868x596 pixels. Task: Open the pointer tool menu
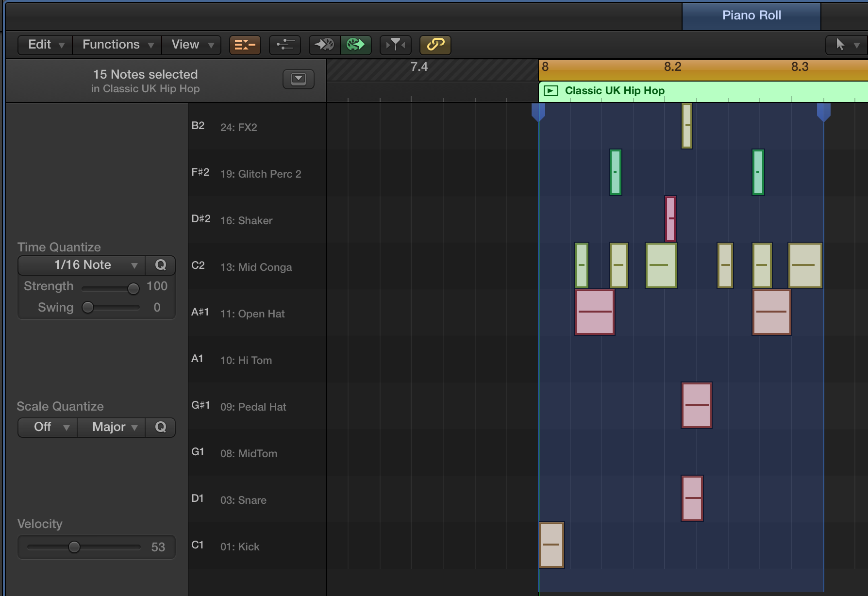[x=846, y=45]
